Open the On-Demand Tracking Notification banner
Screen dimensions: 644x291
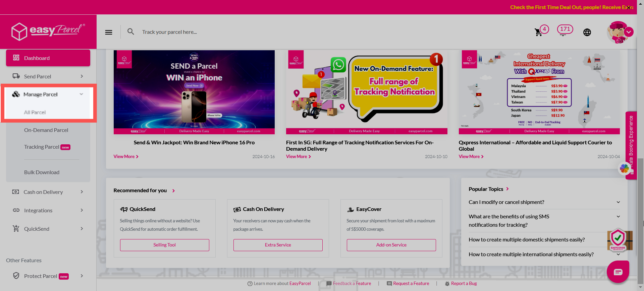(367, 92)
